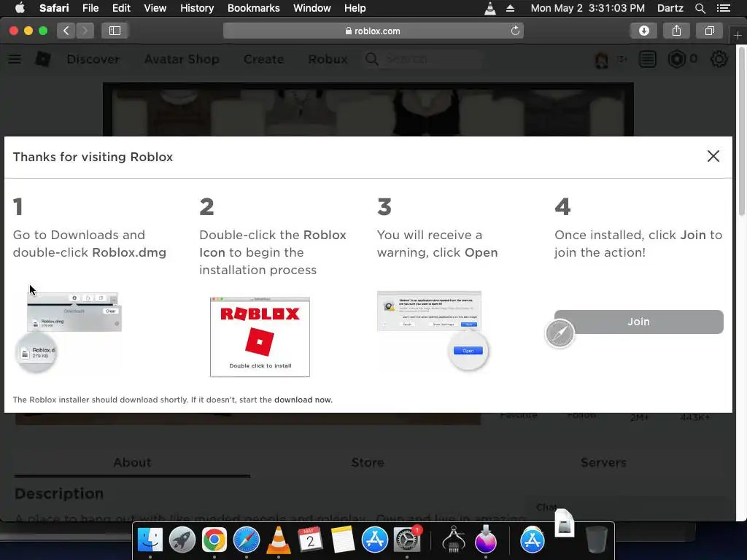The width and height of the screenshot is (747, 560).
Task: Open Notes from the Dock
Action: [343, 540]
